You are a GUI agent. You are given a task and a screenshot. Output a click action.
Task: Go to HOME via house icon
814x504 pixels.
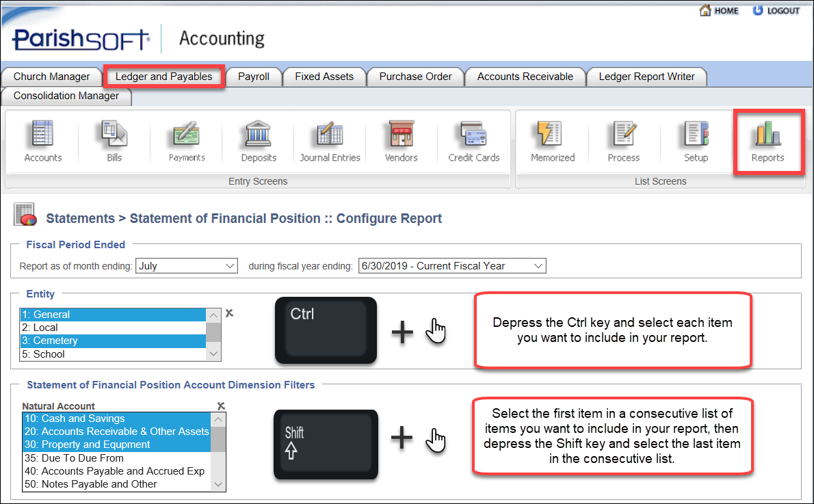[x=719, y=10]
